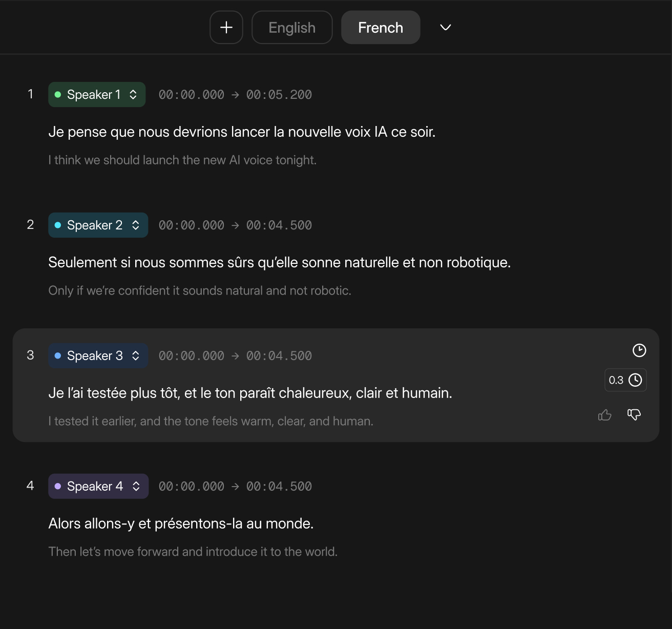The width and height of the screenshot is (672, 629).
Task: Open the Speaker 2 selector
Action: [x=98, y=225]
